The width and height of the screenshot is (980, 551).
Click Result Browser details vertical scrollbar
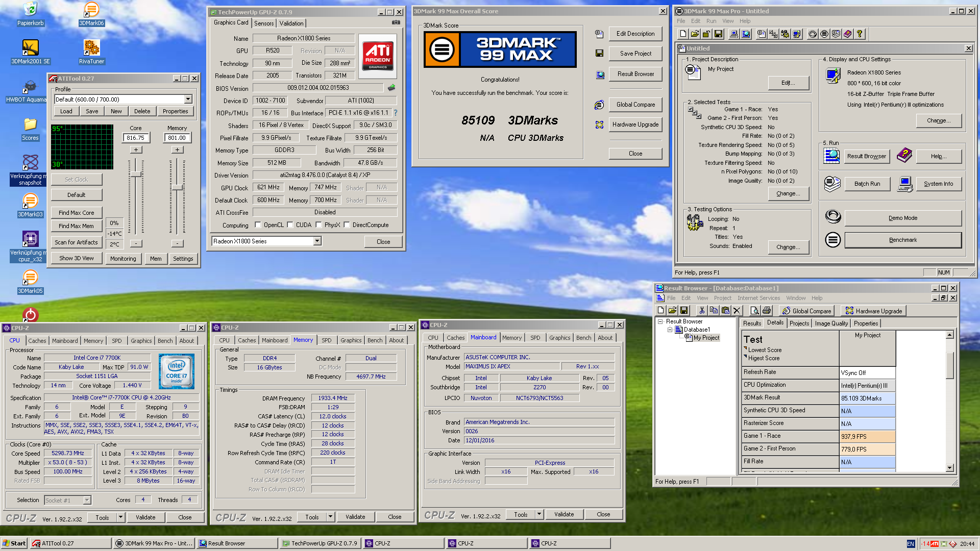pyautogui.click(x=950, y=401)
